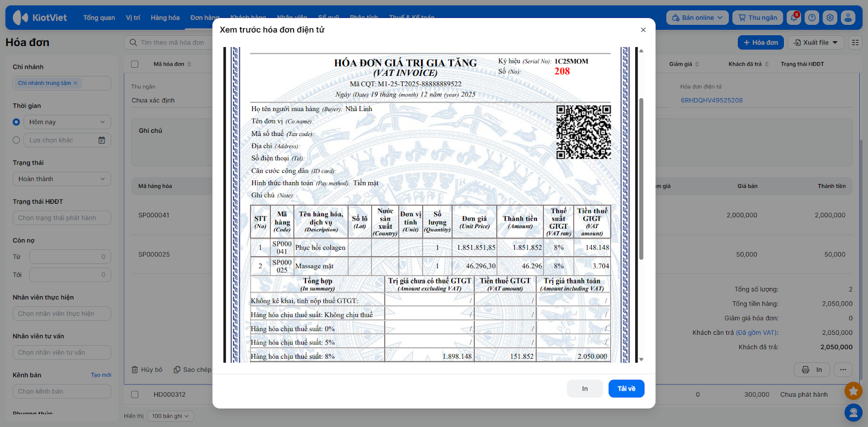868x427 pixels.
Task: Select the Lựa chọn khác radio button
Action: point(16,140)
